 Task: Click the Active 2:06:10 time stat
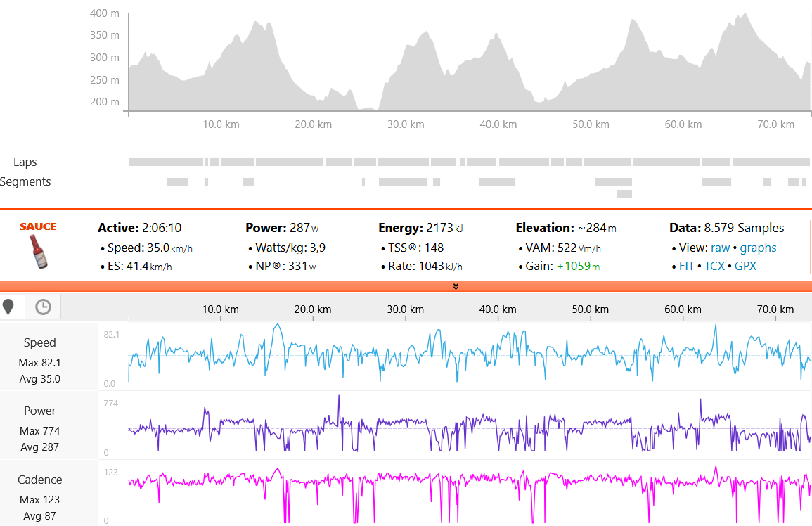coord(139,228)
